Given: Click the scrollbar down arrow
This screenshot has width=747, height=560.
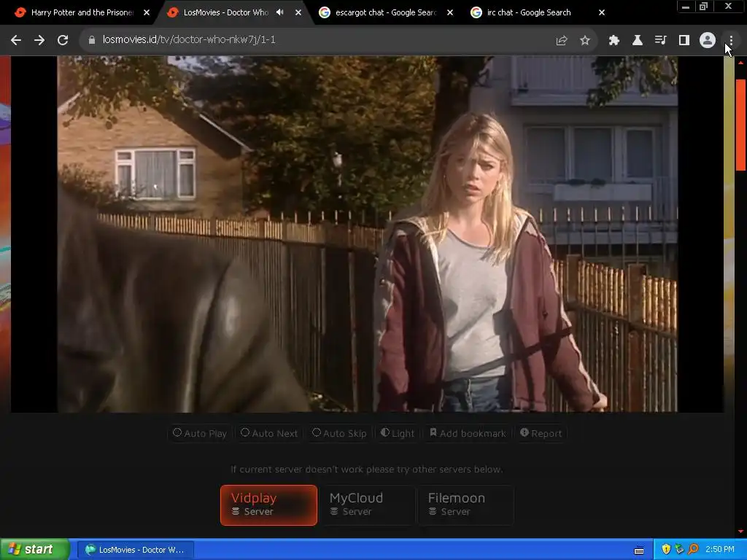Looking at the screenshot, I should pyautogui.click(x=741, y=532).
